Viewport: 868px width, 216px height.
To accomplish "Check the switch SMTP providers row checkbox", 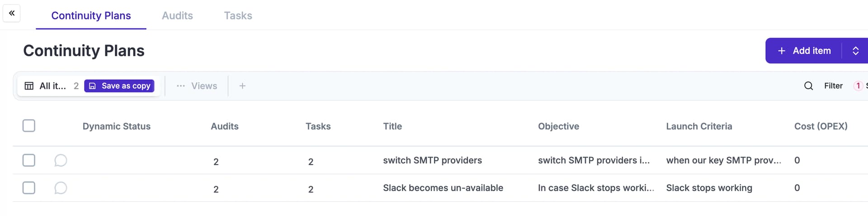I will (x=29, y=160).
